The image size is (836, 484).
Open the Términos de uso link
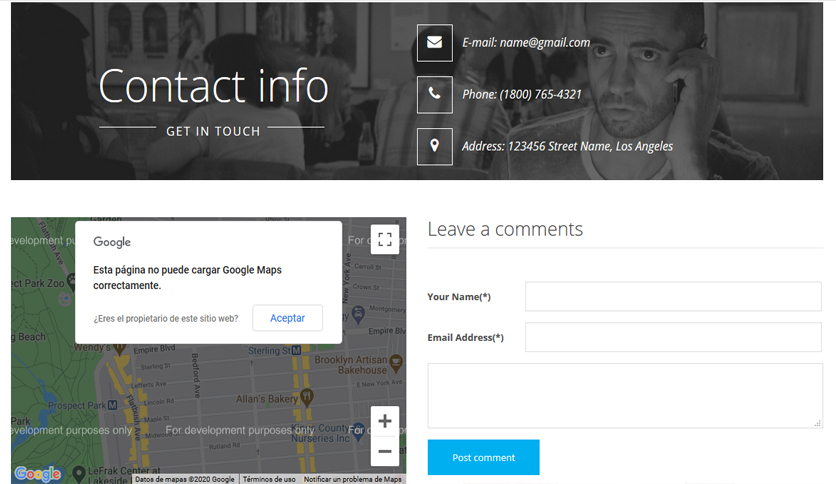[269, 479]
